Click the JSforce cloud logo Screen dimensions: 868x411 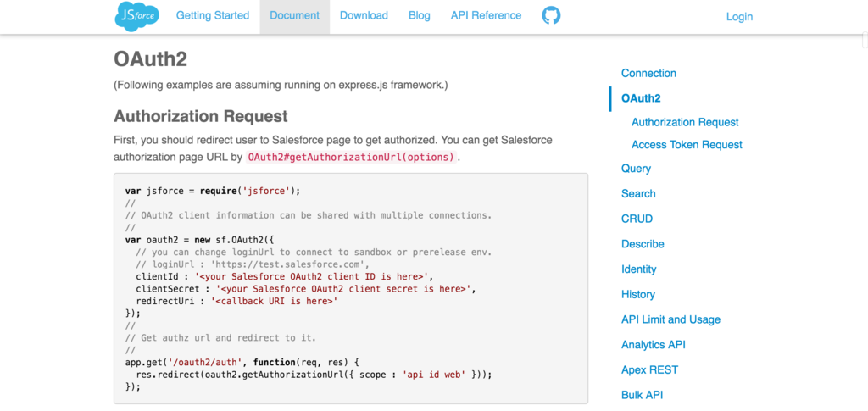pyautogui.click(x=137, y=15)
